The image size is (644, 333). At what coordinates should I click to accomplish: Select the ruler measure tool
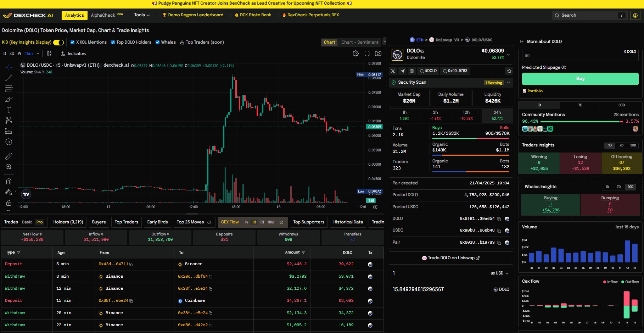[9, 156]
